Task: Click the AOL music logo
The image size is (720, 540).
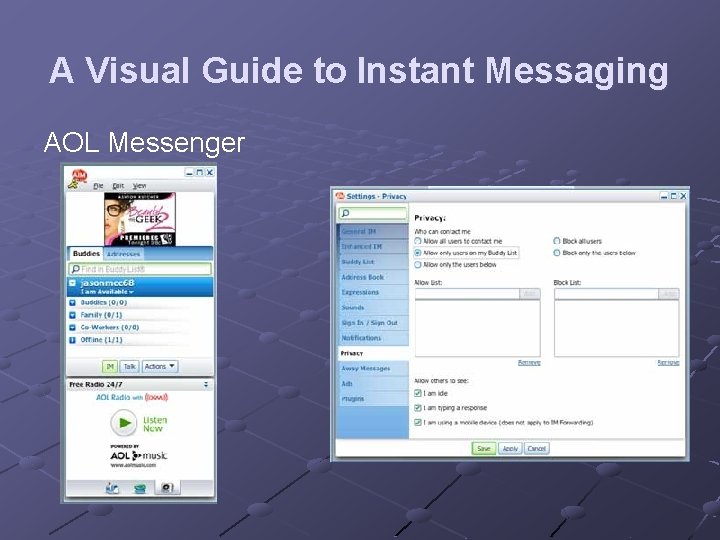Action: [138, 456]
